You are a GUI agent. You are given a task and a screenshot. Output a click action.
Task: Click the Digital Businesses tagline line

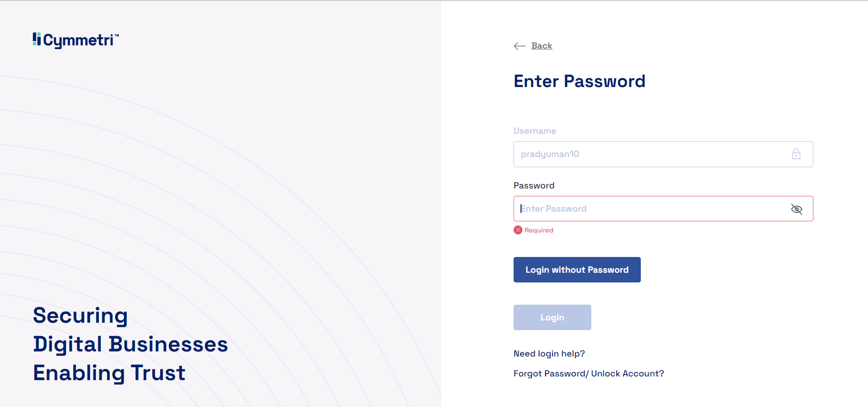130,344
